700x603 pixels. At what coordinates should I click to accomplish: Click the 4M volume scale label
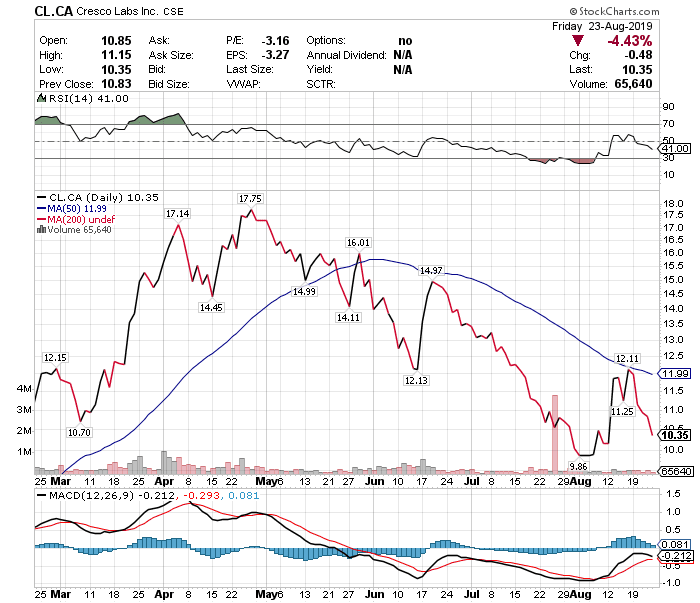24,388
